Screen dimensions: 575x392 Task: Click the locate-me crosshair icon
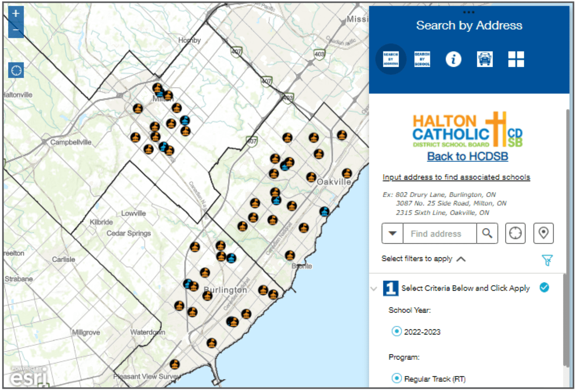515,233
